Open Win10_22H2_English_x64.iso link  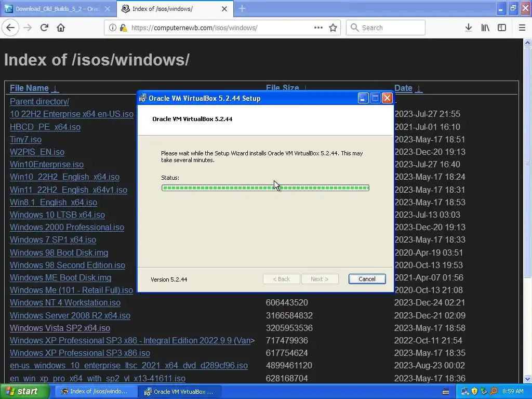64,177
